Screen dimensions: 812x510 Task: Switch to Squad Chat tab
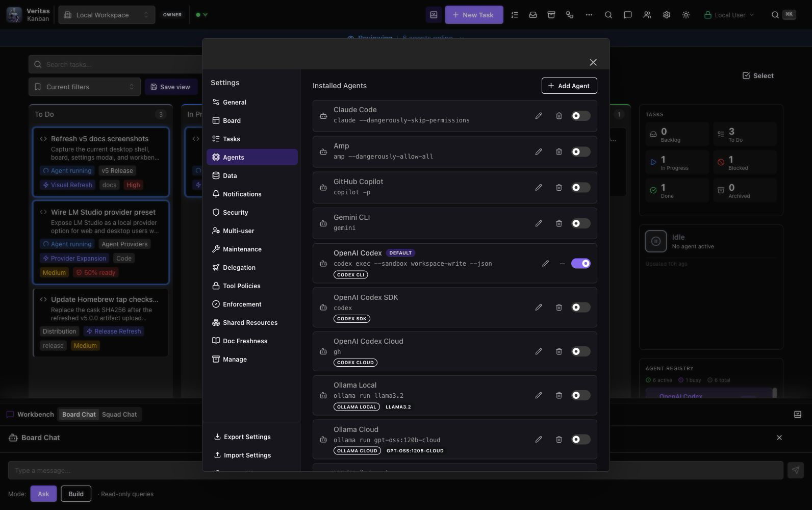pos(119,414)
